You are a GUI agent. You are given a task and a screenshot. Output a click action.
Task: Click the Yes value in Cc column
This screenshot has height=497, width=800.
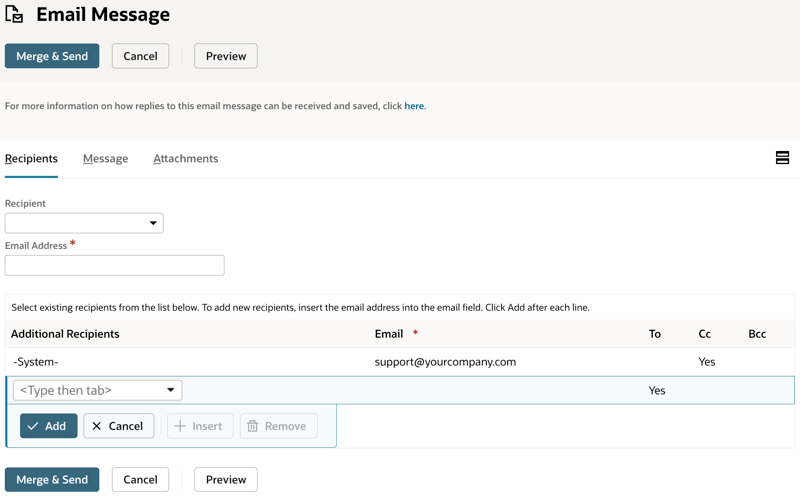[x=707, y=362]
